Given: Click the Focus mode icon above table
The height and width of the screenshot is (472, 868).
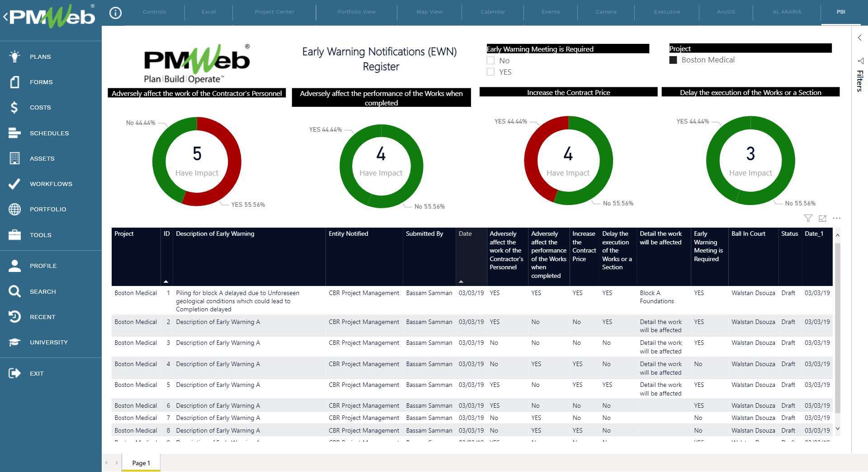Looking at the screenshot, I should tap(822, 219).
